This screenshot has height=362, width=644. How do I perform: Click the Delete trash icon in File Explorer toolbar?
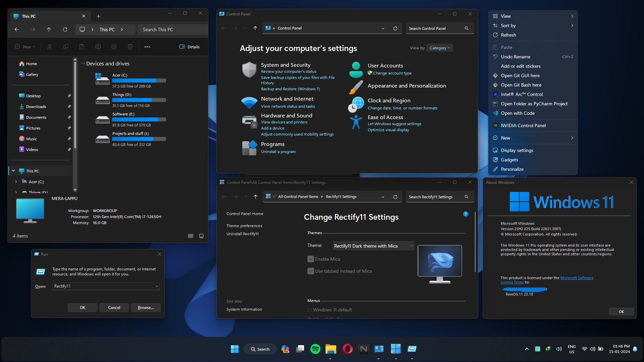(130, 47)
